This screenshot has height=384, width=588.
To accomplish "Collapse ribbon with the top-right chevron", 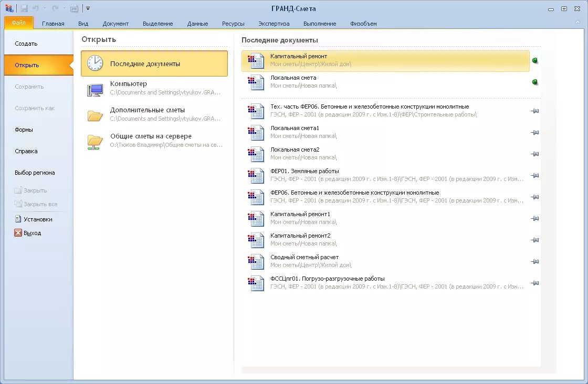I will coord(577,22).
